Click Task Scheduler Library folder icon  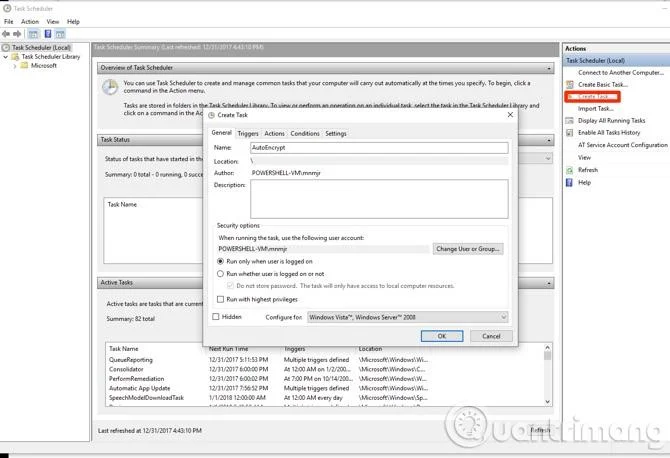15,56
